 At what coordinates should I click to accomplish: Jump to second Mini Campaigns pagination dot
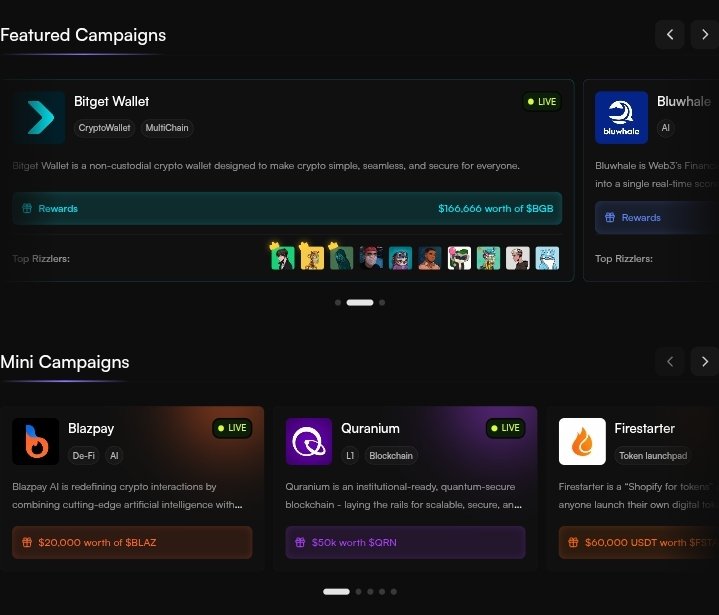click(x=359, y=592)
